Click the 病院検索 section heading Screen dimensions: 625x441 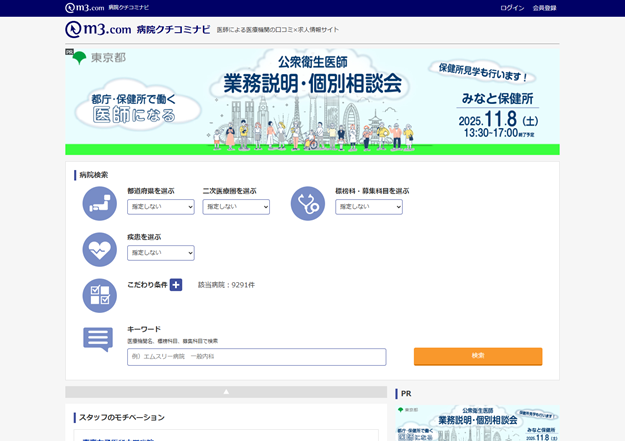click(94, 175)
